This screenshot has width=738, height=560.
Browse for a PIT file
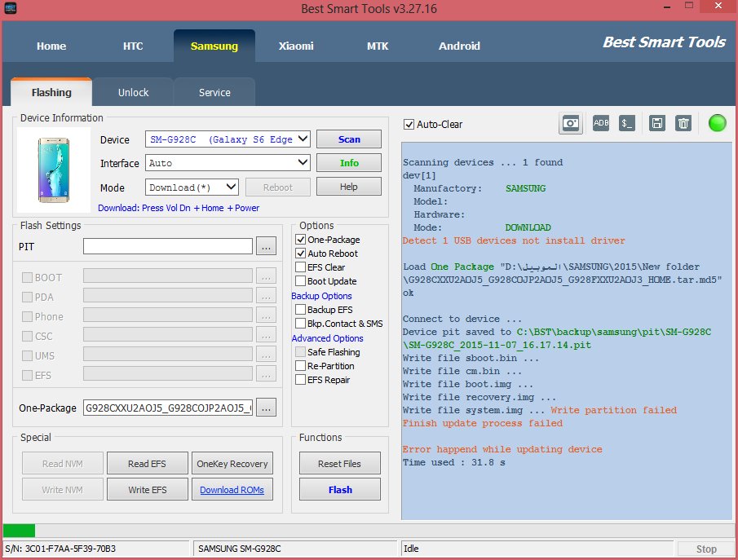(x=266, y=246)
